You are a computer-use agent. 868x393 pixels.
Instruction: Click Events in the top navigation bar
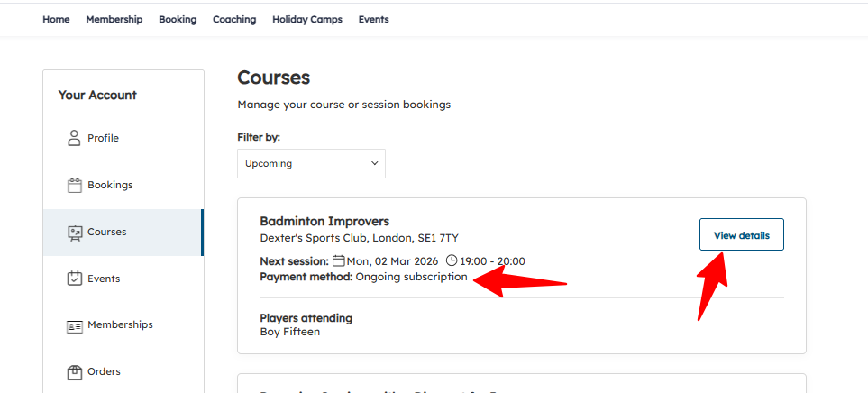373,19
